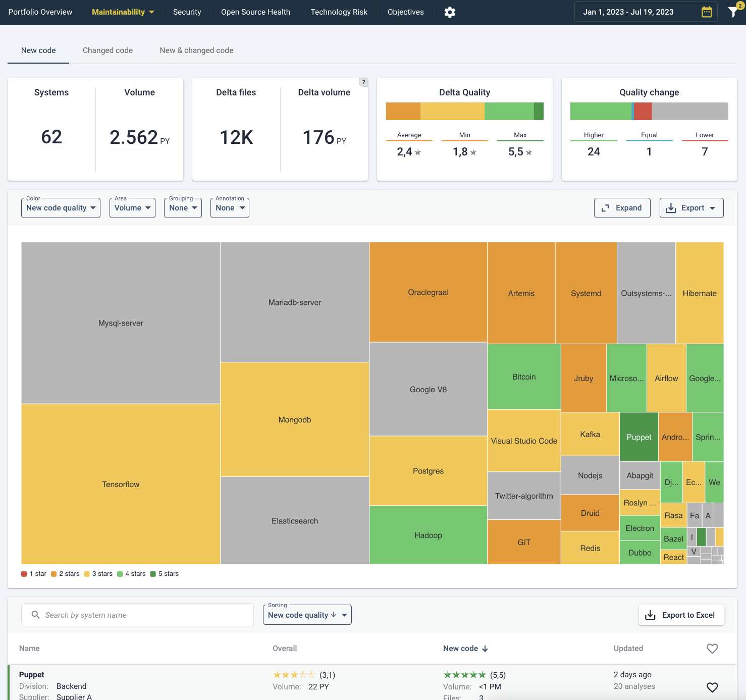
Task: Open the Technology Risk page
Action: pyautogui.click(x=339, y=12)
